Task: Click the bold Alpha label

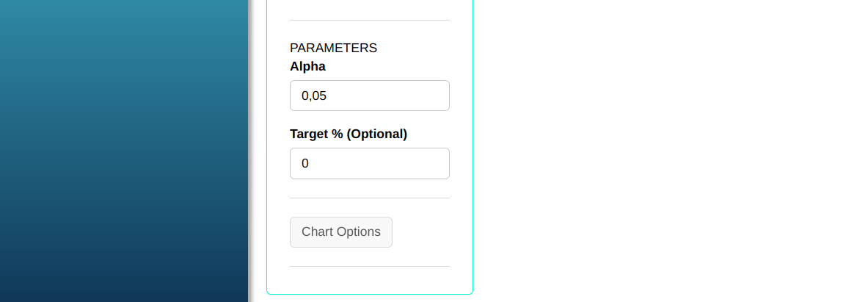Action: coord(307,66)
